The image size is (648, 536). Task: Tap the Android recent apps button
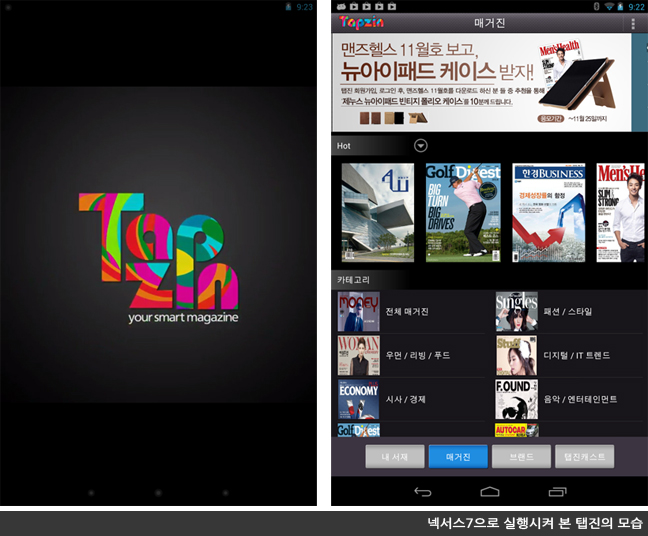[557, 492]
